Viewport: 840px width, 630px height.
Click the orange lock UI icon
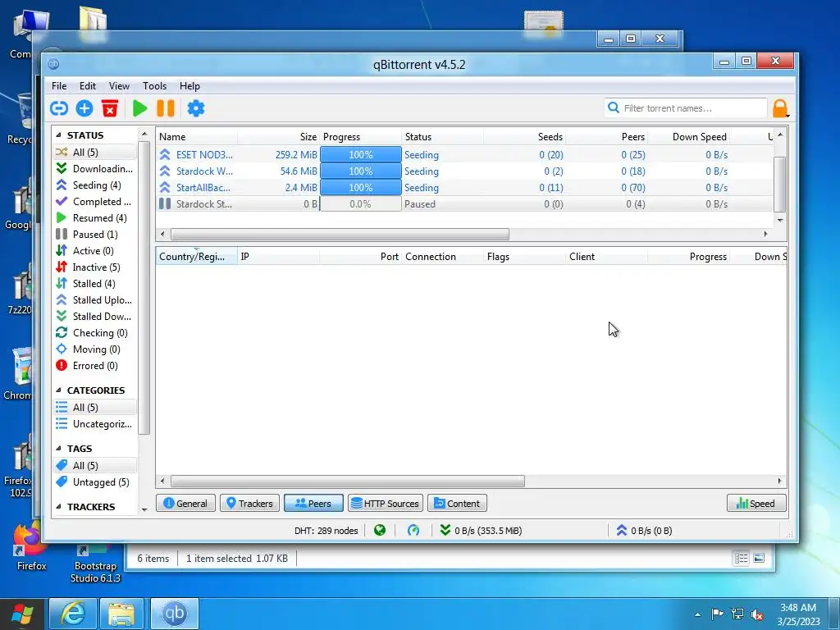(781, 108)
